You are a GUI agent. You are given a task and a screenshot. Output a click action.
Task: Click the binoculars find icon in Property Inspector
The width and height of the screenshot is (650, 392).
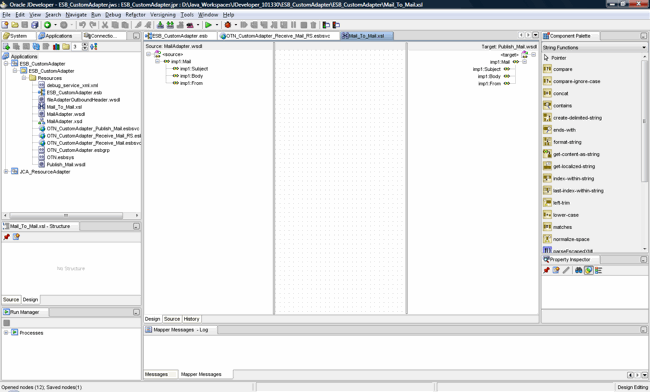tap(579, 270)
